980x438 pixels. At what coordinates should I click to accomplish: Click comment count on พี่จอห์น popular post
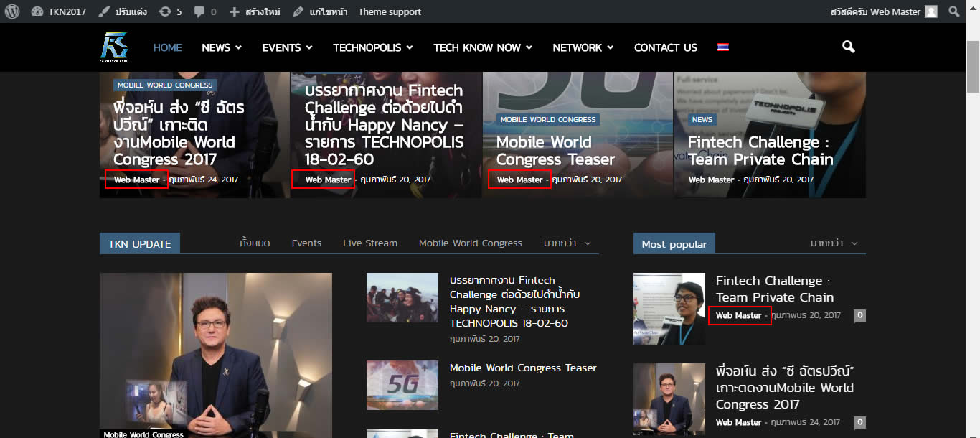click(x=859, y=422)
